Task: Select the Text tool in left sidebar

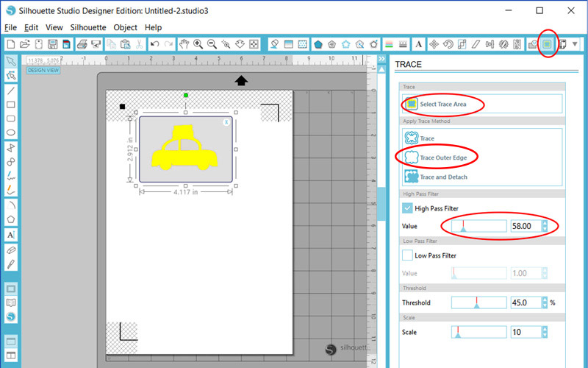Action: (x=11, y=235)
